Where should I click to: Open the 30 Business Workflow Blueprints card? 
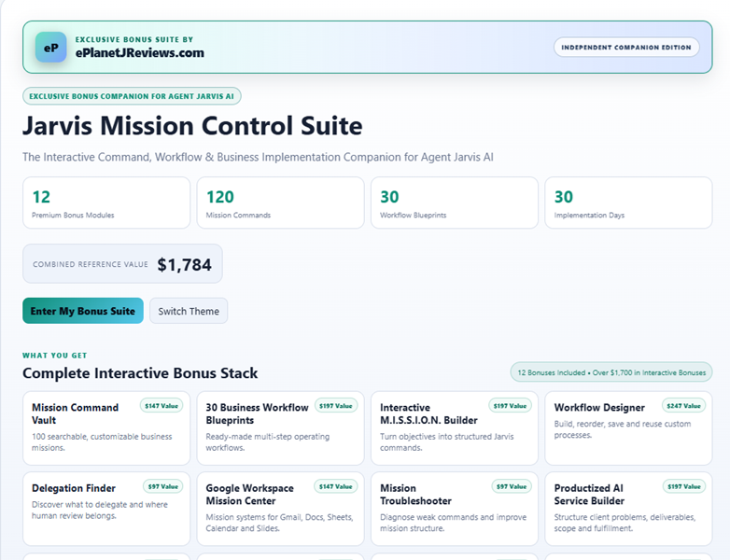[x=280, y=428]
